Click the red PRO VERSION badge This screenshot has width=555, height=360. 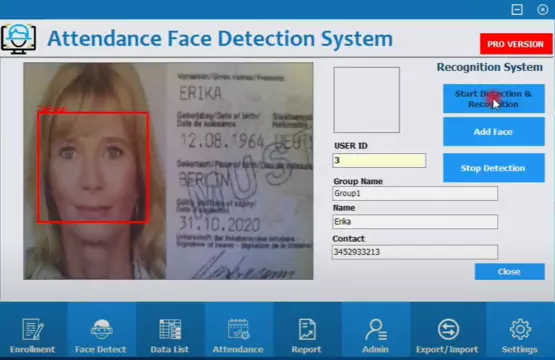pos(515,44)
